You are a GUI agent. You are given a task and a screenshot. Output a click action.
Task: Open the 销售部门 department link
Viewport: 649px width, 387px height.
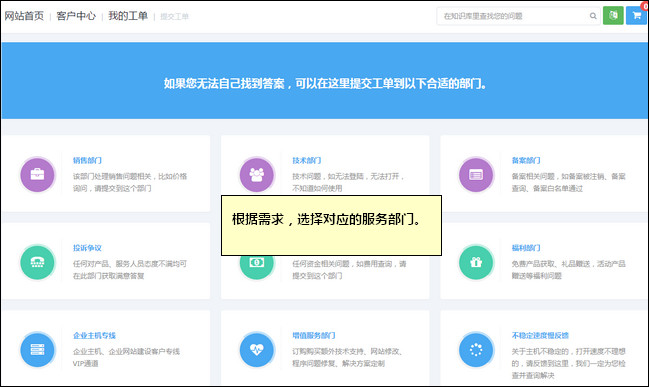pos(87,161)
